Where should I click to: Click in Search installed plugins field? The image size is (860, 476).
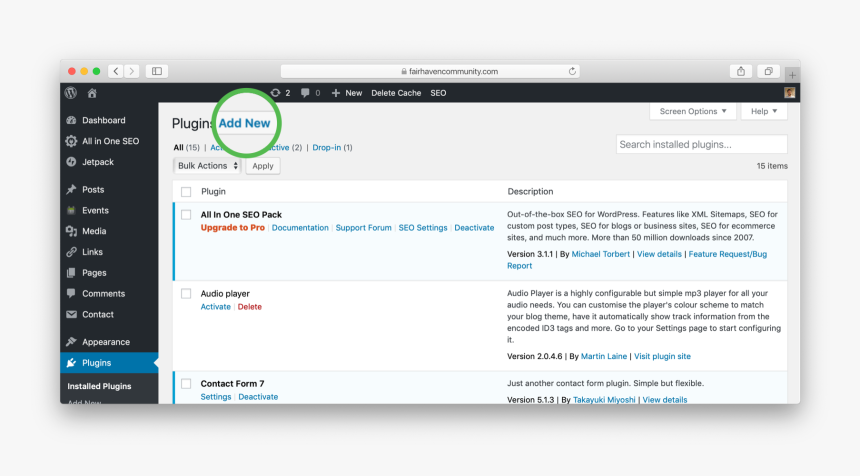tap(701, 144)
